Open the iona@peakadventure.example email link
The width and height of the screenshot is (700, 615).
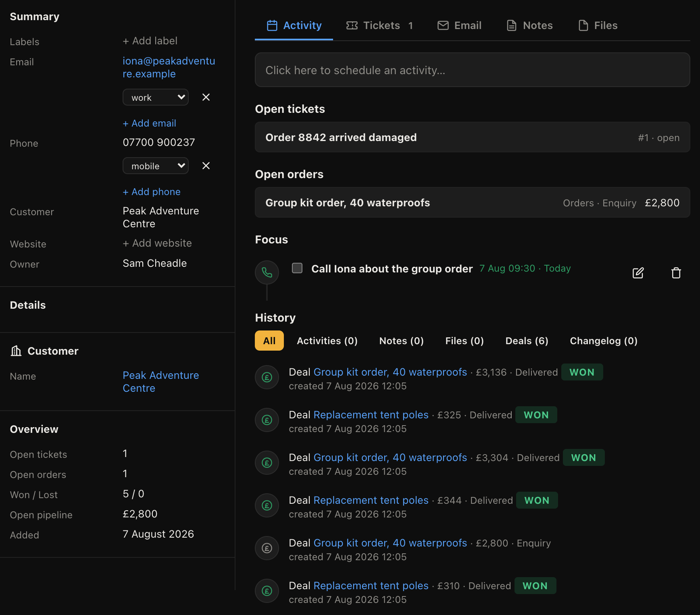coord(169,67)
